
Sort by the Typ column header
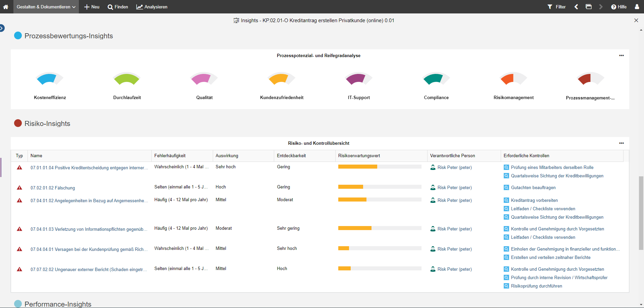(19, 156)
